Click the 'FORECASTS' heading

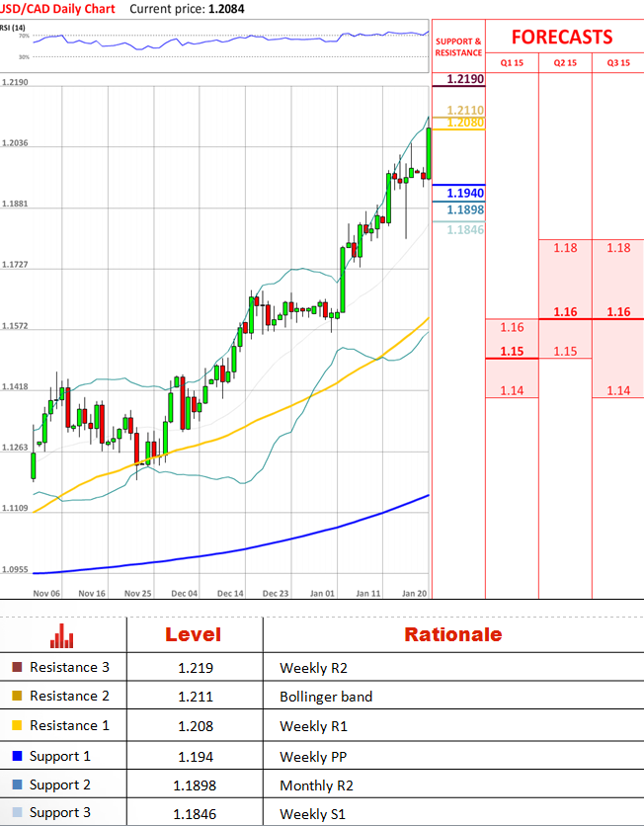click(562, 37)
